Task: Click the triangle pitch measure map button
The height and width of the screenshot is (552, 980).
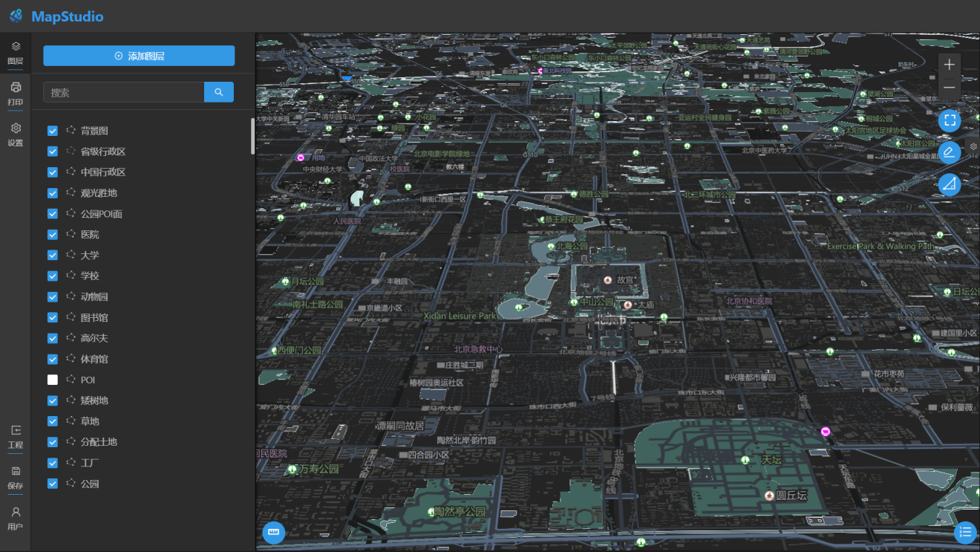Action: (950, 184)
